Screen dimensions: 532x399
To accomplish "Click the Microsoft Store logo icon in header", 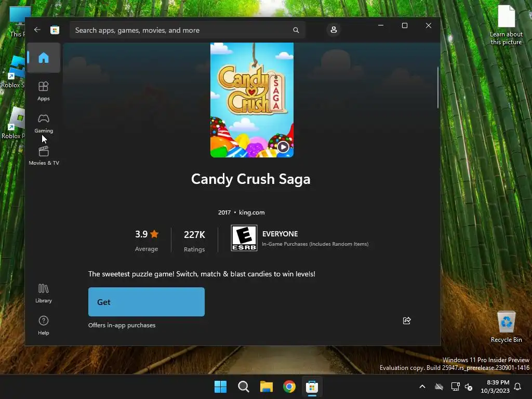I will [55, 30].
